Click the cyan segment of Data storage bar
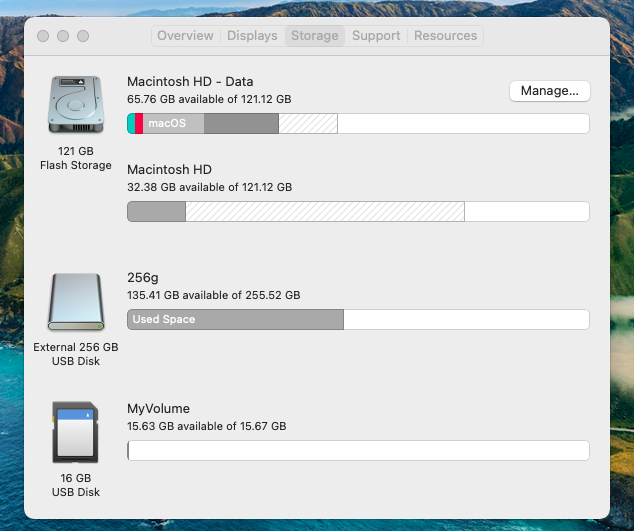The height and width of the screenshot is (531, 634). tap(131, 123)
